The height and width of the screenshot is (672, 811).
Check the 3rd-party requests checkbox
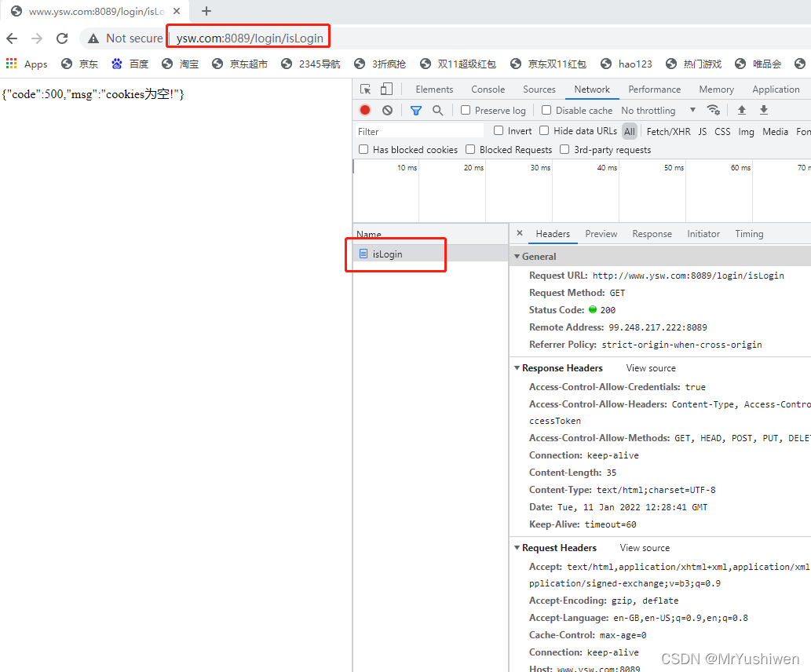pyautogui.click(x=564, y=149)
